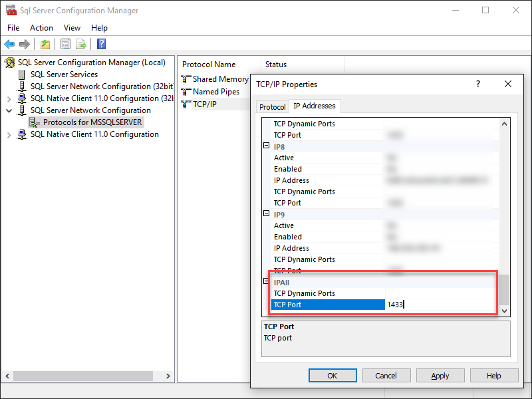
Task: Collapse the SQL Server Network Configuration node
Action: (9, 110)
